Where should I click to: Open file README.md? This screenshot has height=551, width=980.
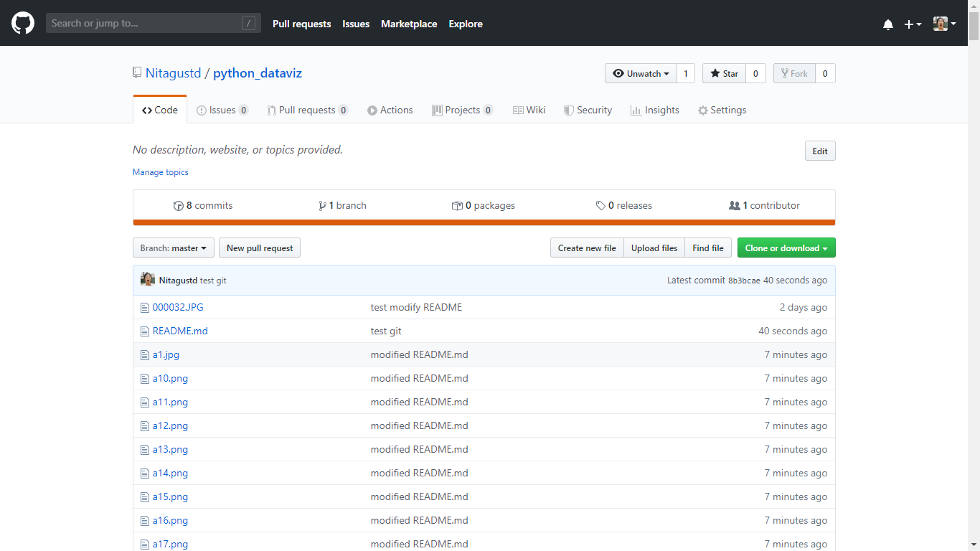pos(180,331)
